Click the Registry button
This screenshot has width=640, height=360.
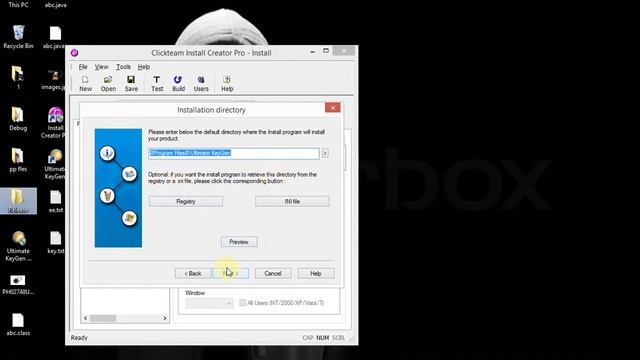[x=186, y=201]
